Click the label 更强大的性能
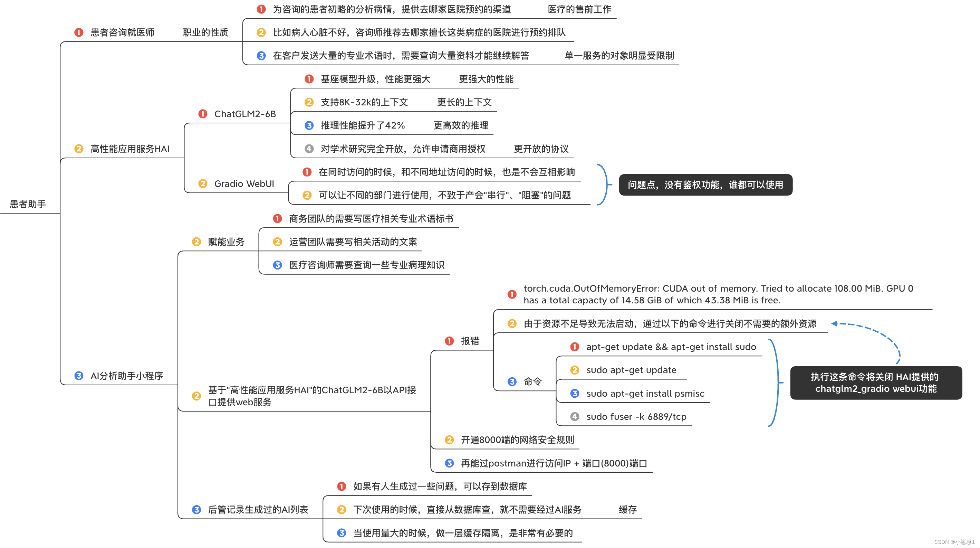 486,79
